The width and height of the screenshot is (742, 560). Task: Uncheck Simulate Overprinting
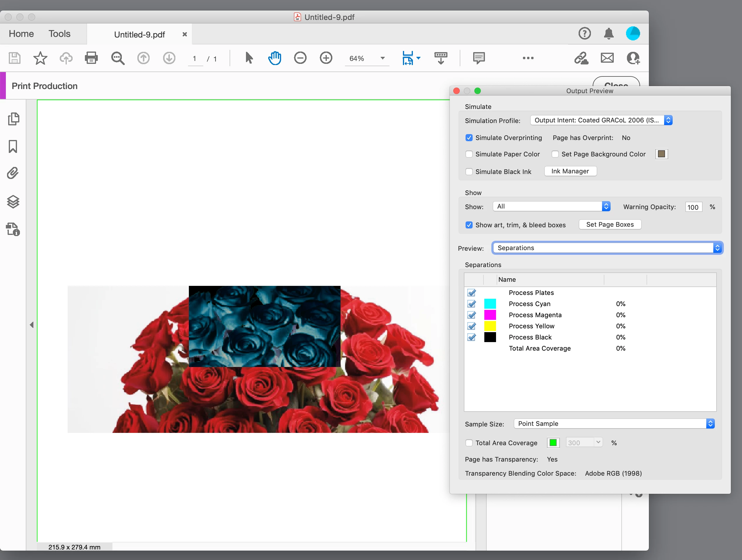[469, 138]
